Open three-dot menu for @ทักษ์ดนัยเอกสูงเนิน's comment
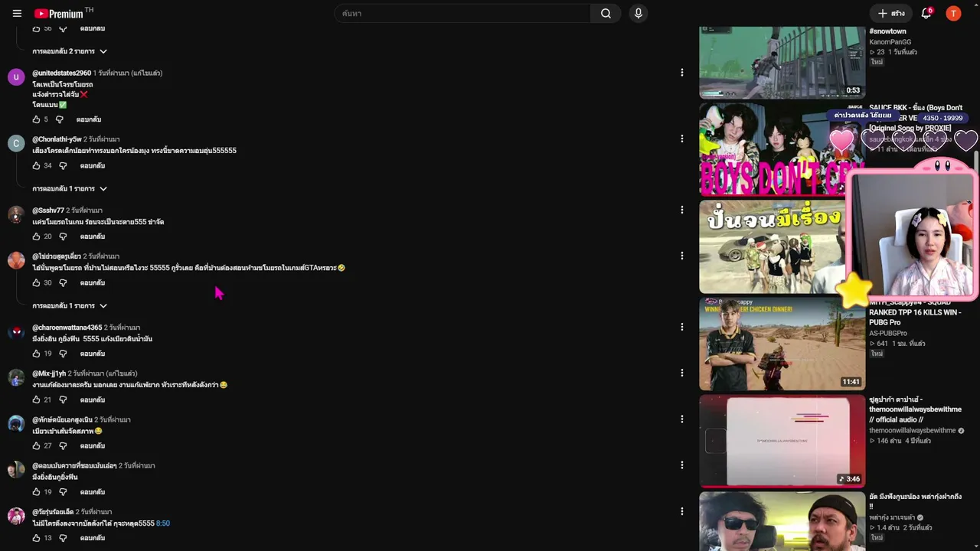Viewport: 980px width, 551px height. pos(681,419)
